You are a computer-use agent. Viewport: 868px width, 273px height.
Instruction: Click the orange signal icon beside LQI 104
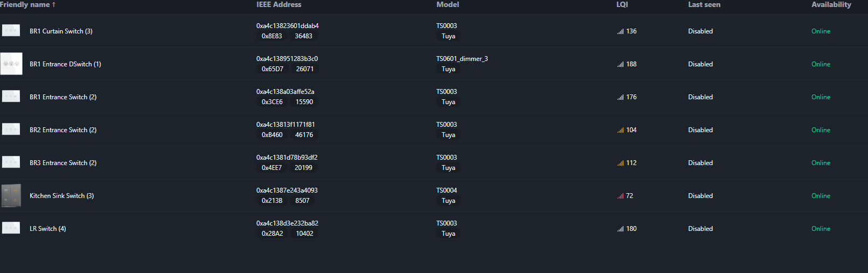pyautogui.click(x=620, y=130)
